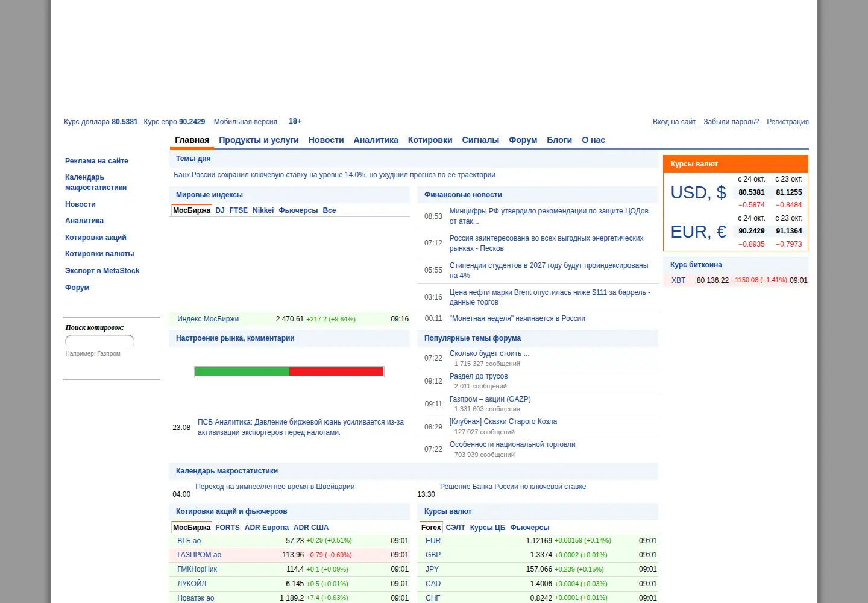Click the EUR, € currency label
Screen dimensions: 868x603
pos(698,232)
